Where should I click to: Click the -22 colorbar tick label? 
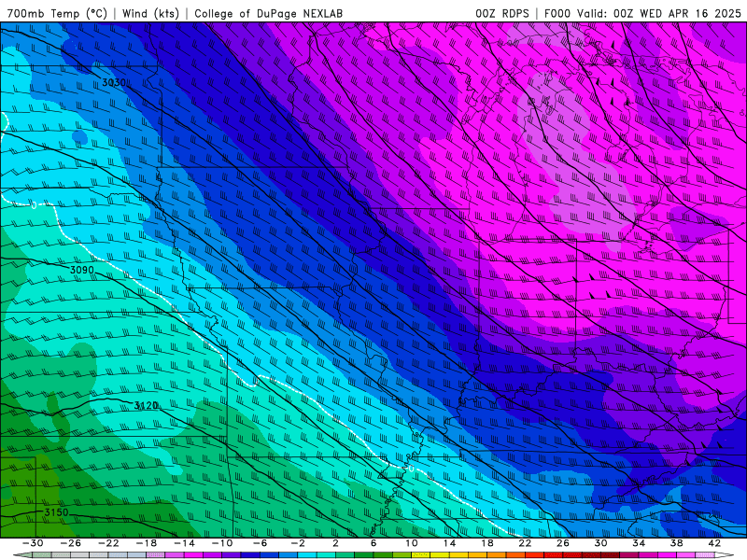point(108,543)
